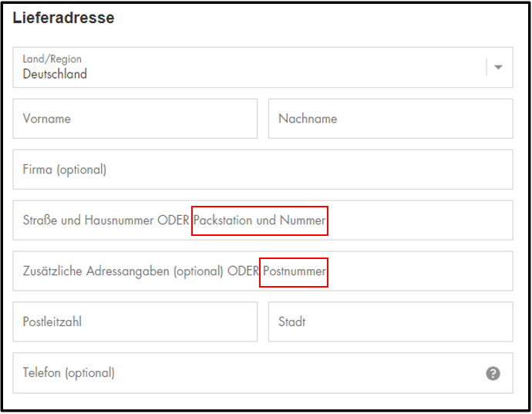Screen dimensions: 532x414
Task: Click (optional) in the Zusätzliche Adressangaben placeholder
Action: coord(198,271)
